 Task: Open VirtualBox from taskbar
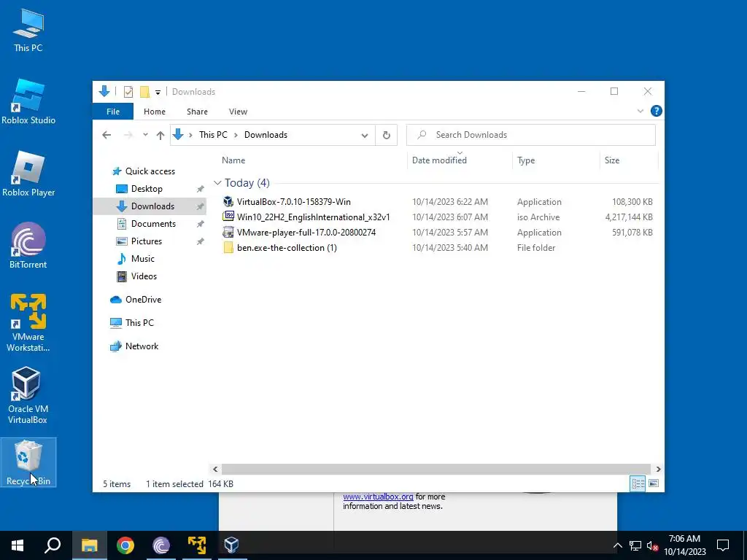tap(231, 545)
